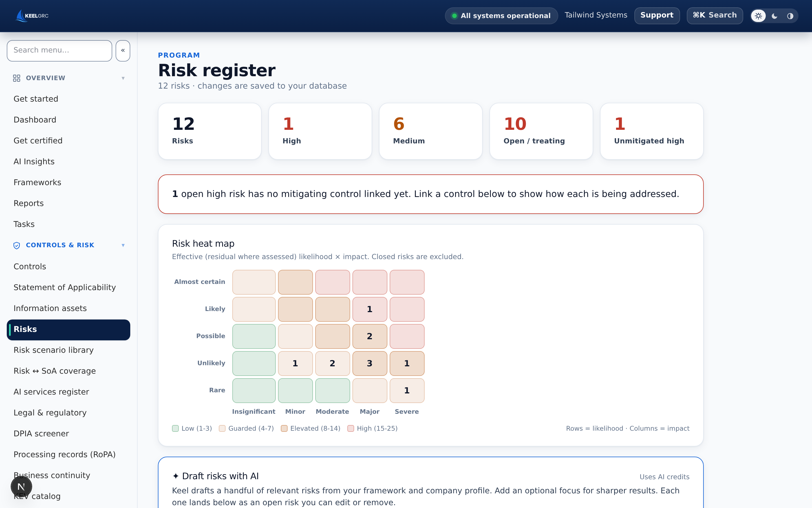Click the Risk heat map heading
The height and width of the screenshot is (508, 812).
tap(203, 244)
